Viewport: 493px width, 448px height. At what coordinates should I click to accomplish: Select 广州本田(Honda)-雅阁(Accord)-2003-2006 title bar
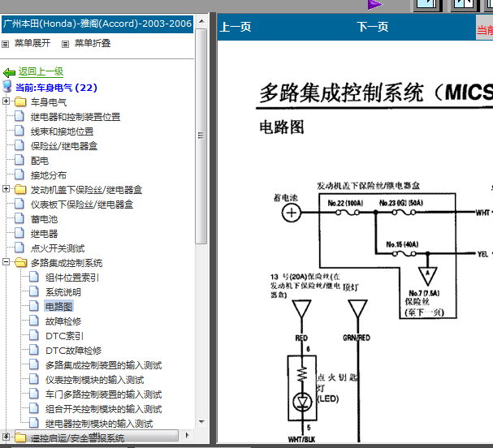[x=97, y=24]
